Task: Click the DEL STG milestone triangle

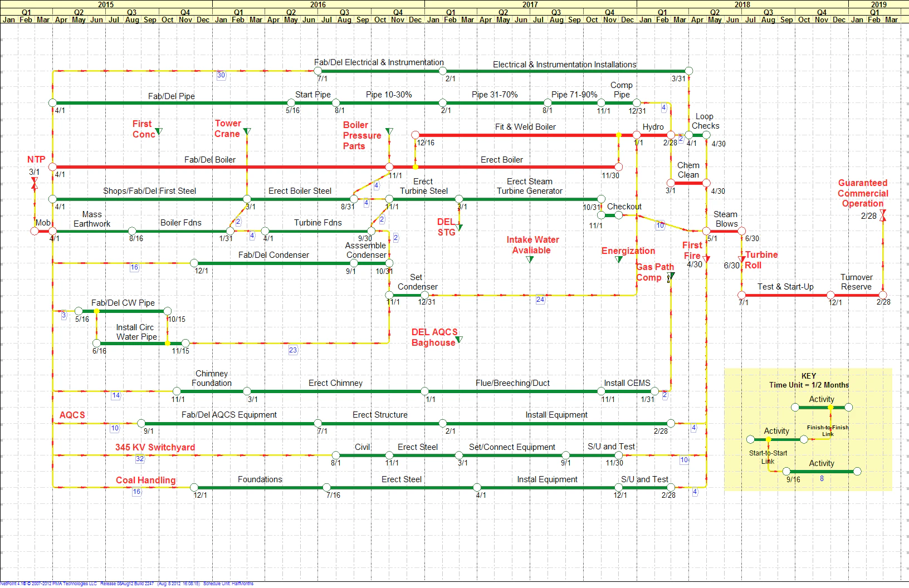Action: click(459, 227)
